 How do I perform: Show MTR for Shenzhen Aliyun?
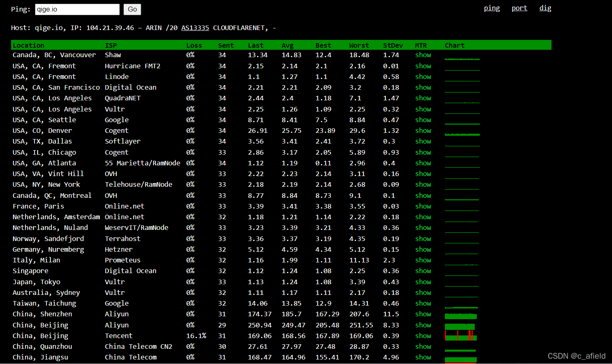(423, 314)
